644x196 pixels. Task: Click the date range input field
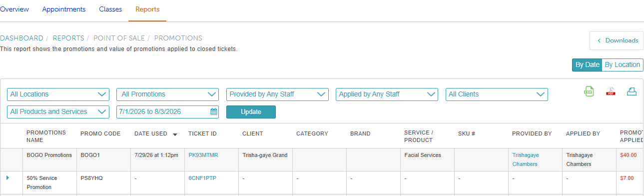(x=167, y=112)
